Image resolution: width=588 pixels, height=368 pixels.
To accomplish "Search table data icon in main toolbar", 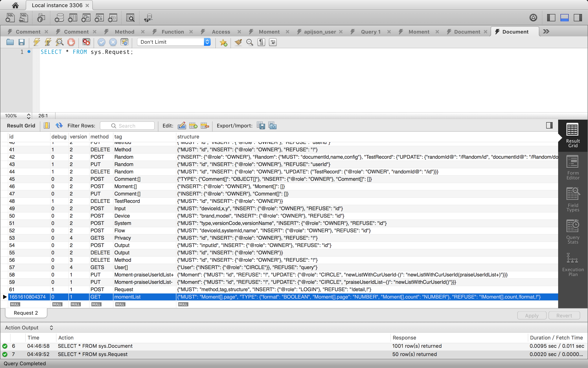I will tap(130, 18).
